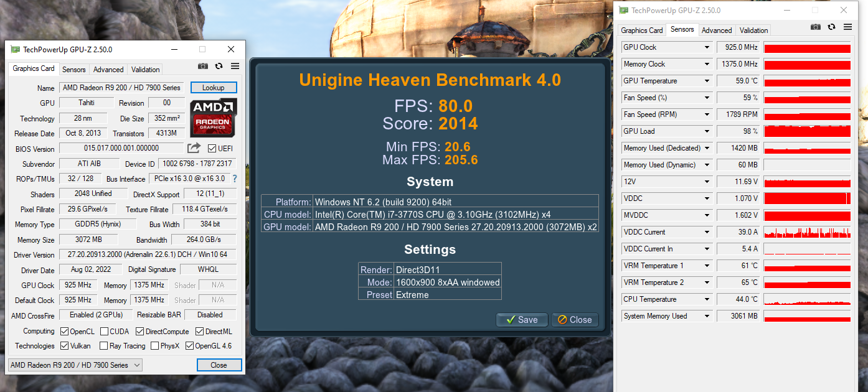Toggle the UEFI checkbox
Screen dimensions: 868x392
pyautogui.click(x=212, y=148)
